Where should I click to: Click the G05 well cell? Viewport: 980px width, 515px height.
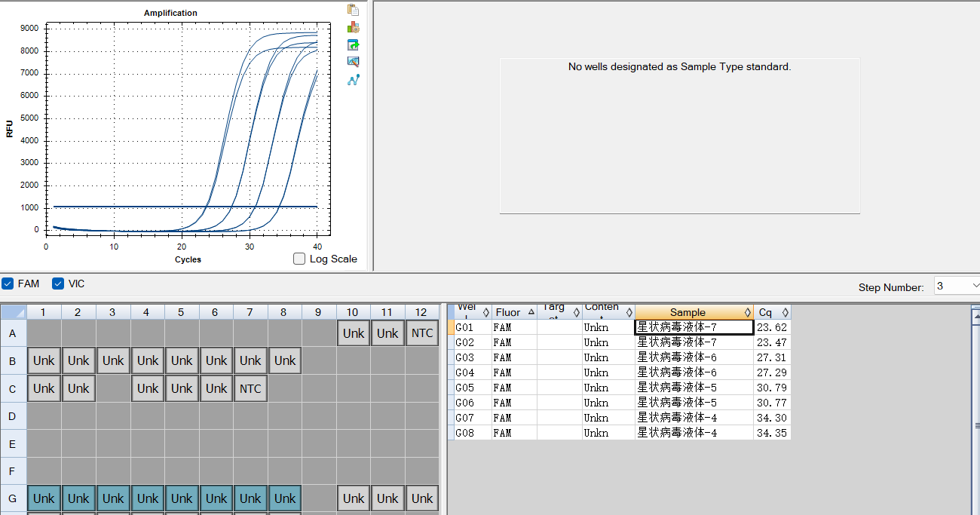click(473, 388)
